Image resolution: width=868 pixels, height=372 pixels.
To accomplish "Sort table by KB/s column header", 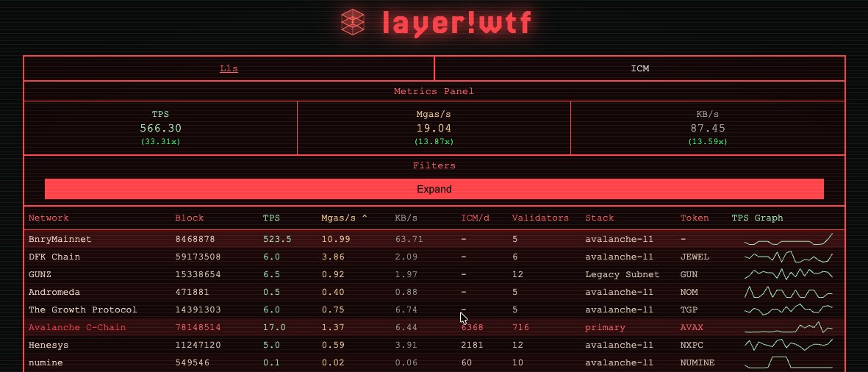I will [x=406, y=218].
